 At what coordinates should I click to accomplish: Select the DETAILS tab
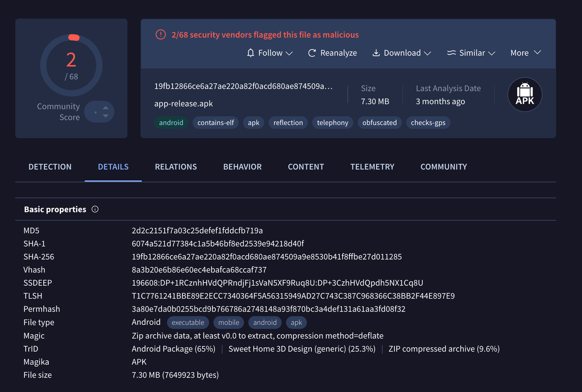(x=113, y=167)
